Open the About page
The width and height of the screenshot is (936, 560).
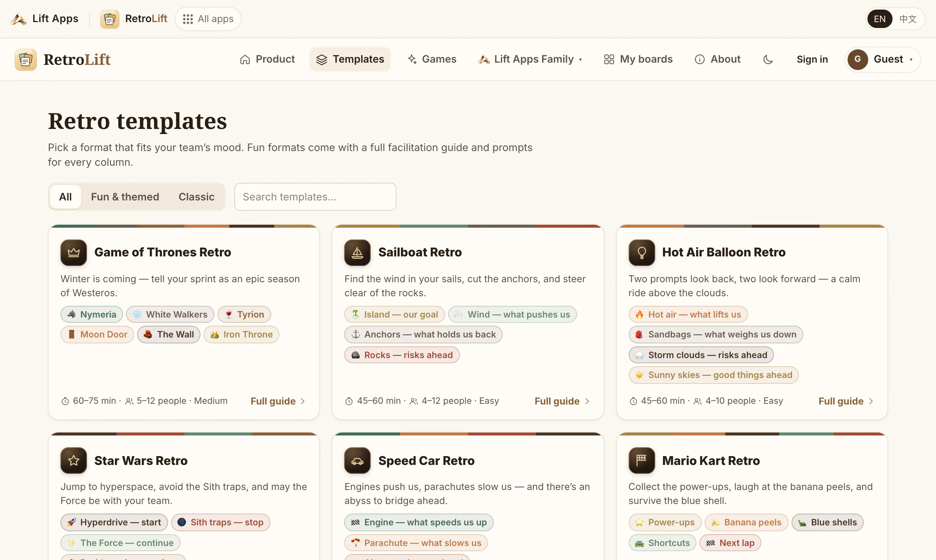tap(717, 59)
